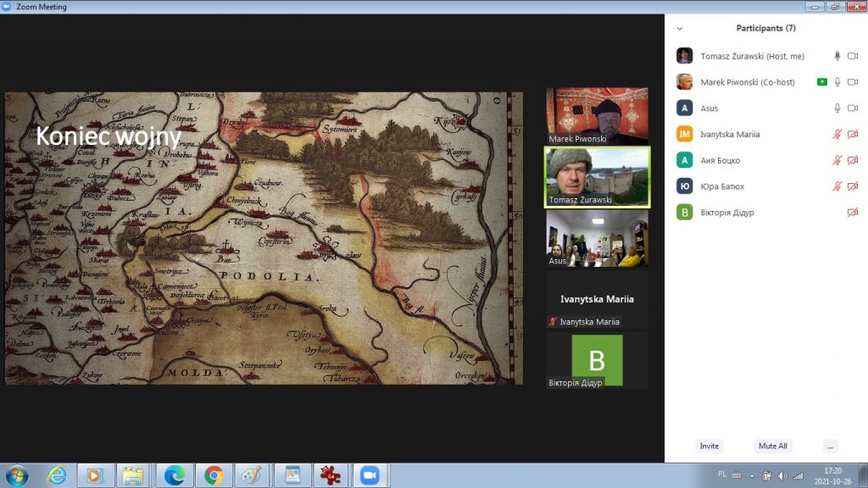Show hidden system tray icons arrow
This screenshot has height=488, width=868.
tap(752, 475)
